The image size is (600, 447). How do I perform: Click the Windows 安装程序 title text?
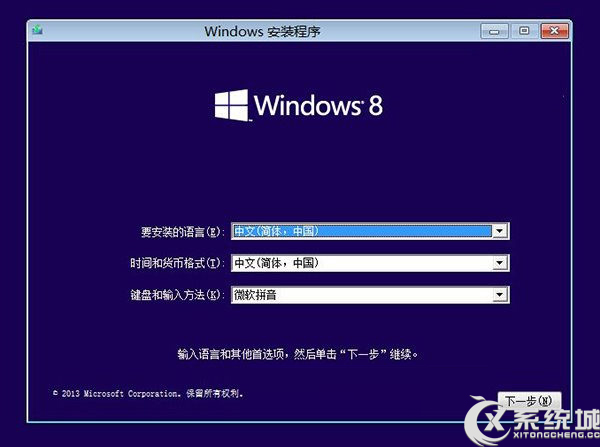point(262,31)
